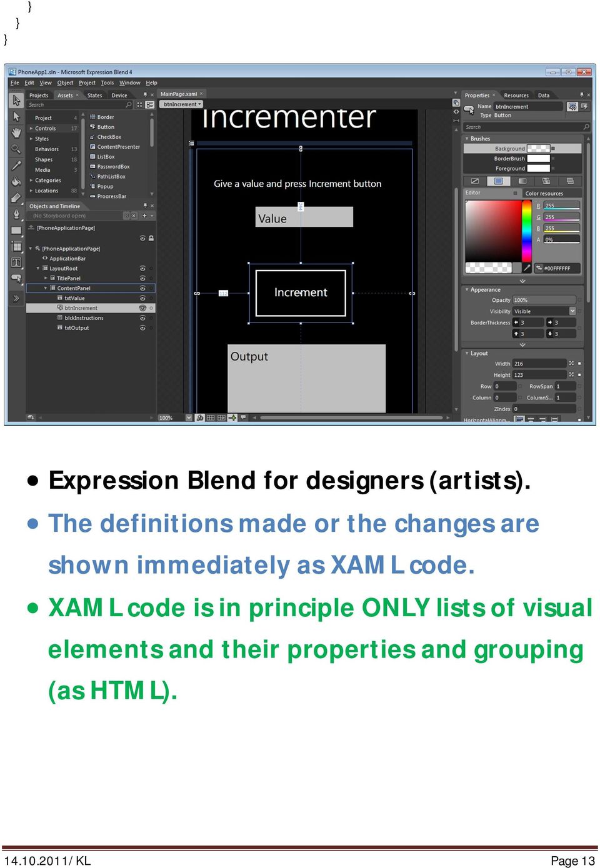
Task: Click the Opacity 100% field
Action: (544, 300)
